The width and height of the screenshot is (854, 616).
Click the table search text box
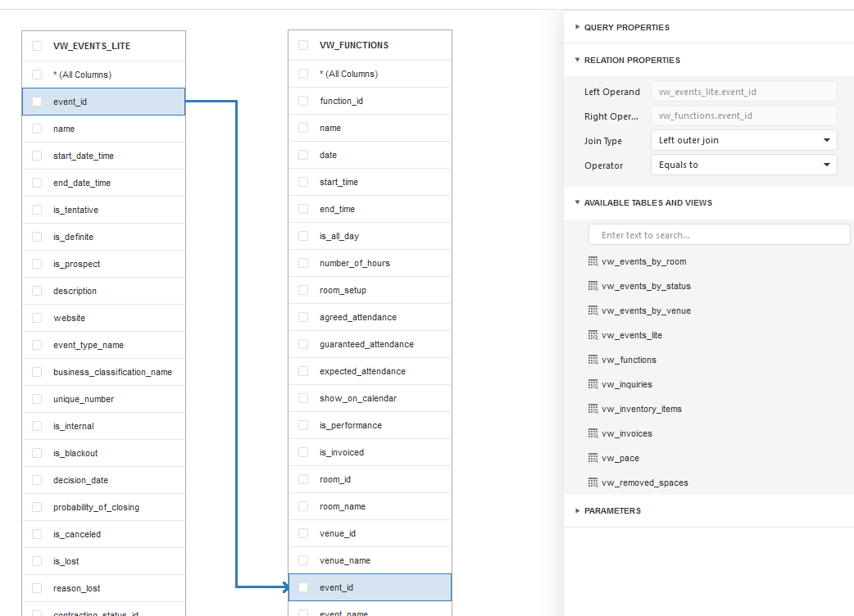[x=719, y=235]
